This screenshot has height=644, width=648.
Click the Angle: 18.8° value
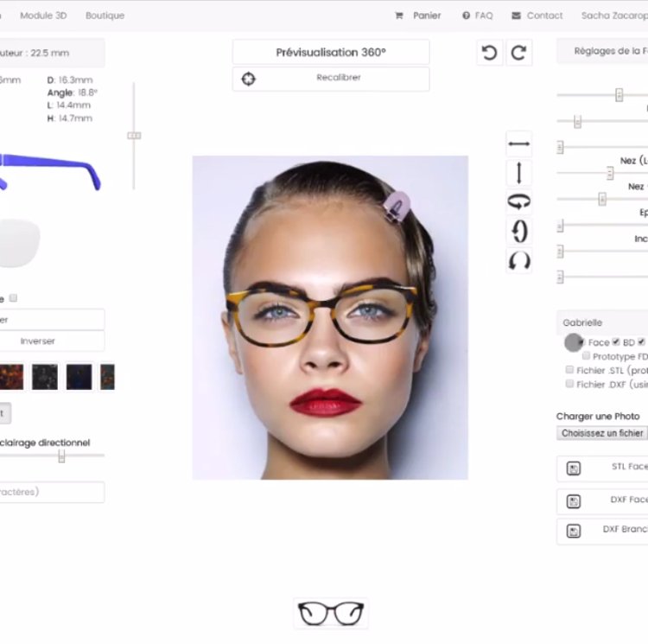[73, 92]
